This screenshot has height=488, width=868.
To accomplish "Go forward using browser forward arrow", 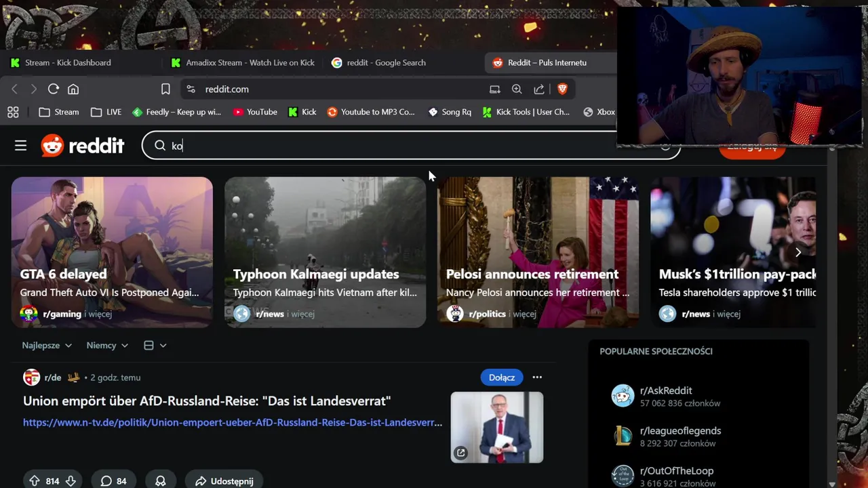I will (33, 89).
